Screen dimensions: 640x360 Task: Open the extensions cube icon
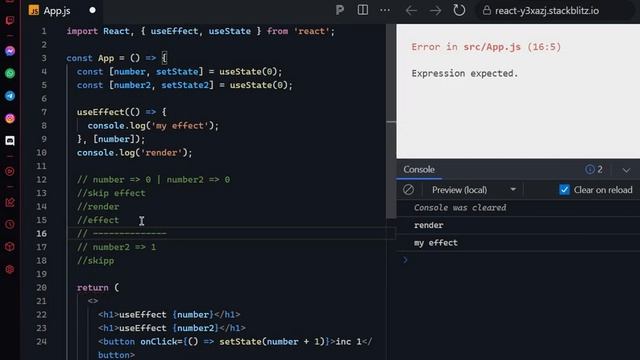click(x=10, y=247)
